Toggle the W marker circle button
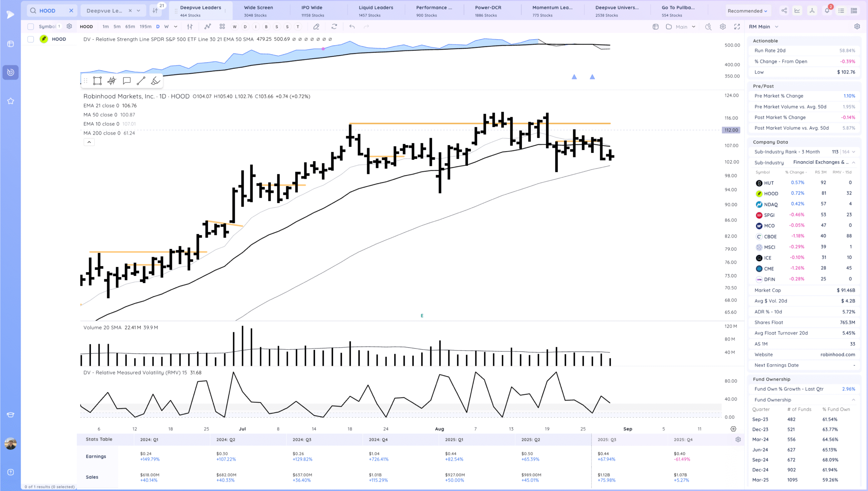 (234, 26)
